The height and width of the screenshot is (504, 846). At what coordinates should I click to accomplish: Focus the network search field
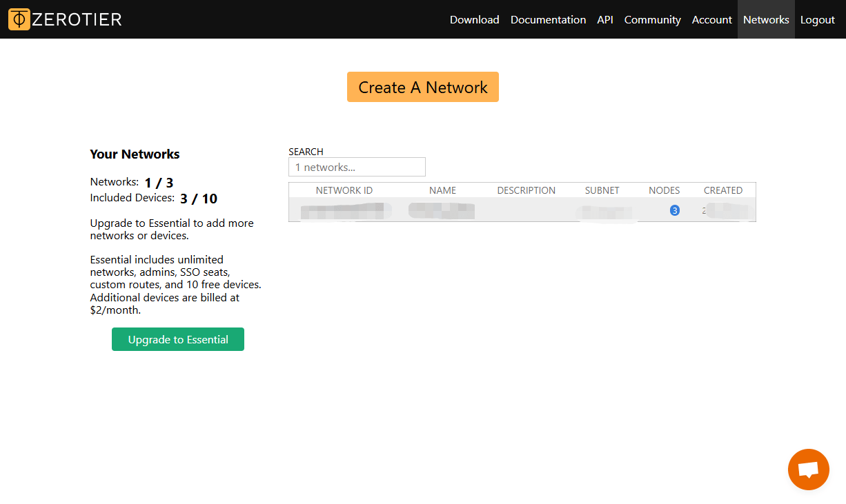tap(357, 167)
